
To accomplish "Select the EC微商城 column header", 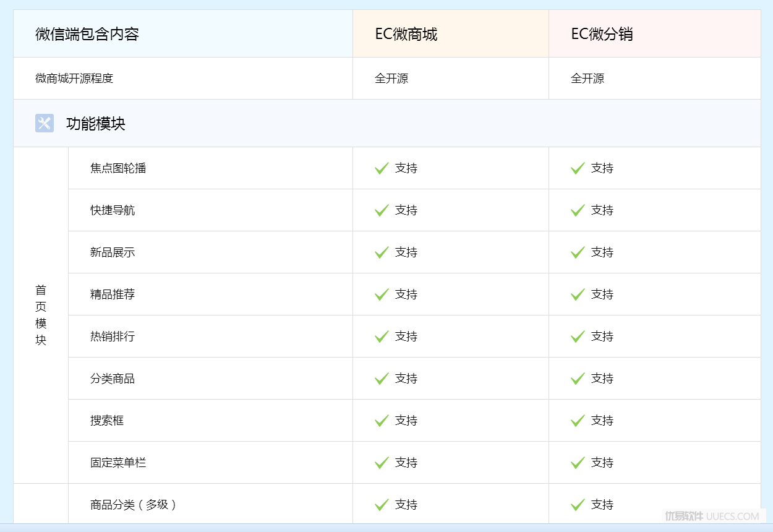I will (x=451, y=33).
